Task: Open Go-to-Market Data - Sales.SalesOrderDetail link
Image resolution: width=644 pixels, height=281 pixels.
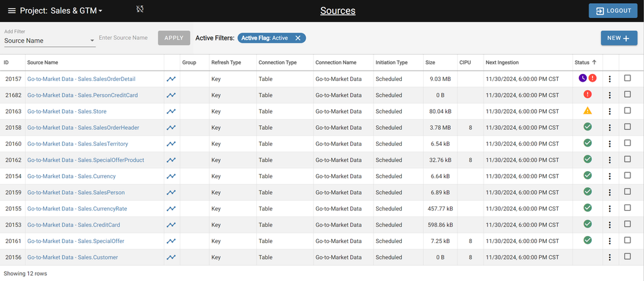Action: 81,78
